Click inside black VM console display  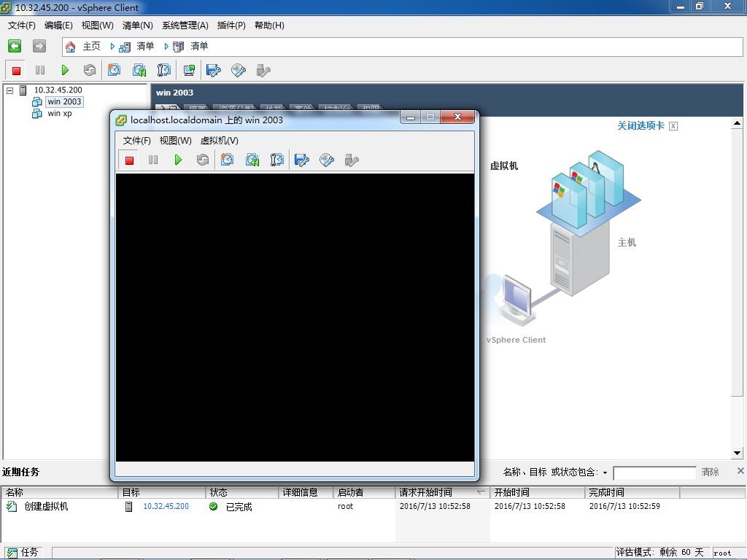pyautogui.click(x=295, y=317)
